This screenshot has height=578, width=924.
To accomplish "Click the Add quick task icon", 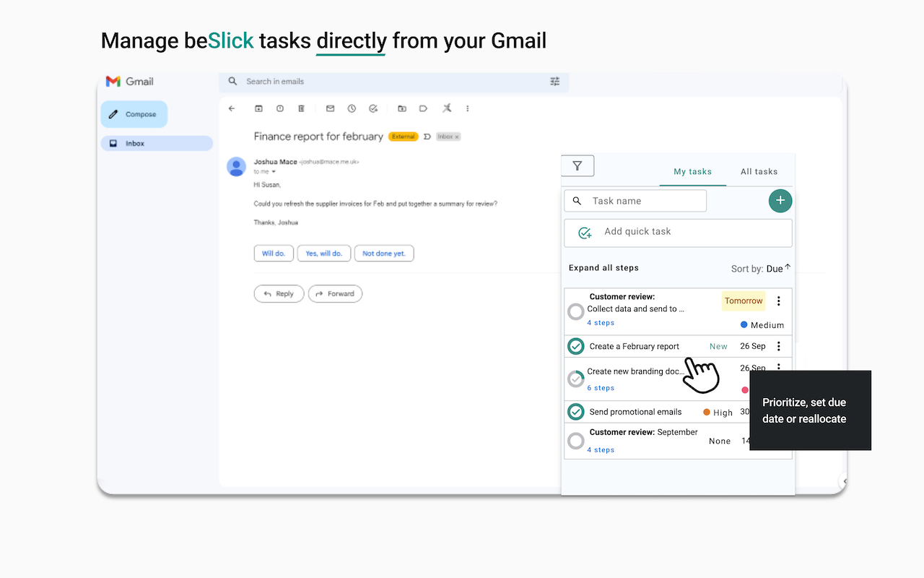I will click(x=583, y=233).
